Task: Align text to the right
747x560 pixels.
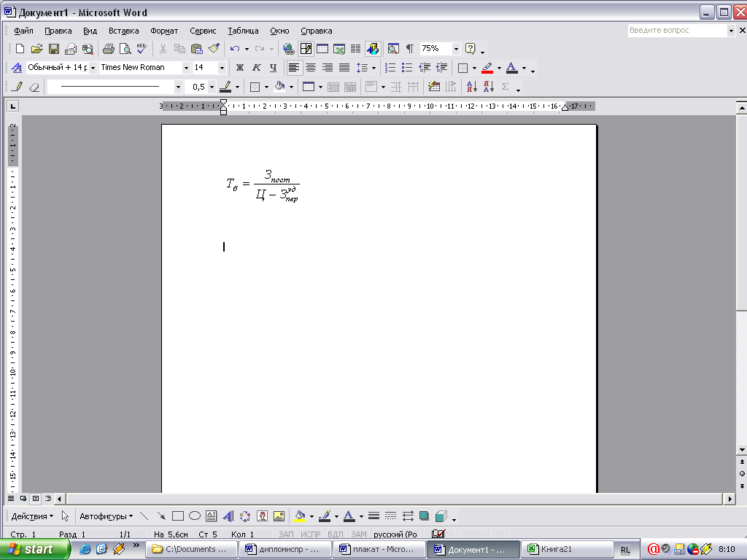Action: [x=328, y=68]
